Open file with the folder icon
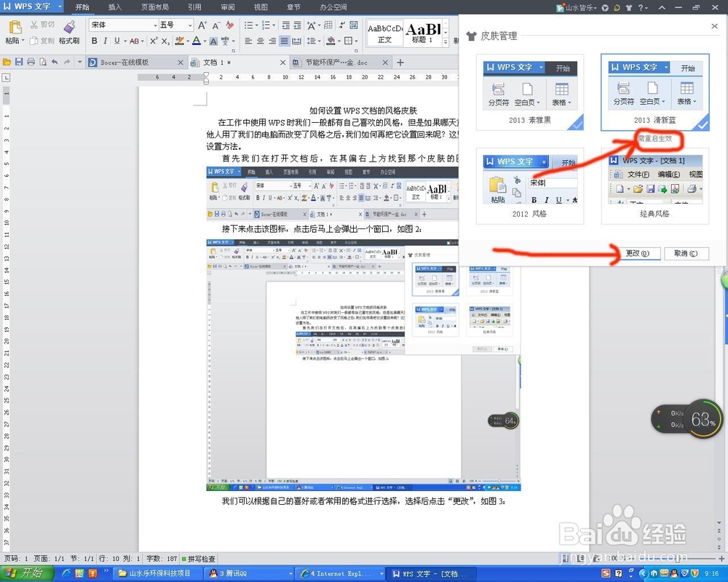The image size is (728, 582). pyautogui.click(x=7, y=62)
